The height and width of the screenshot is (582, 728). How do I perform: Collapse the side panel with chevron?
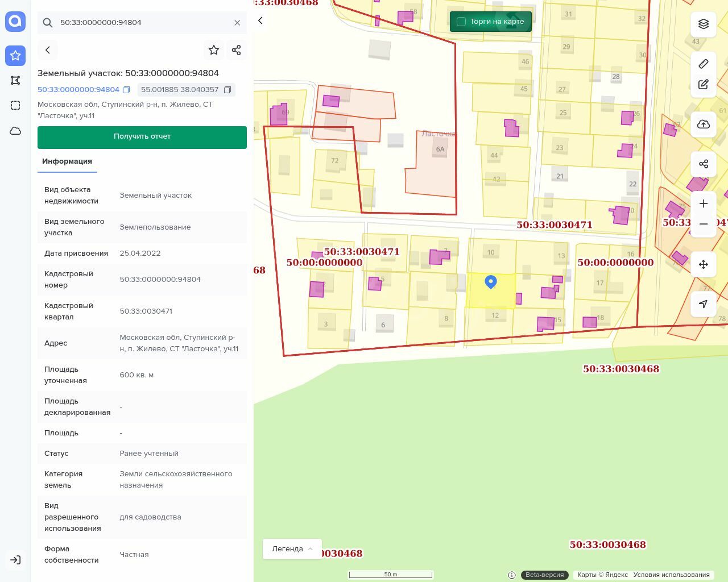tap(260, 20)
